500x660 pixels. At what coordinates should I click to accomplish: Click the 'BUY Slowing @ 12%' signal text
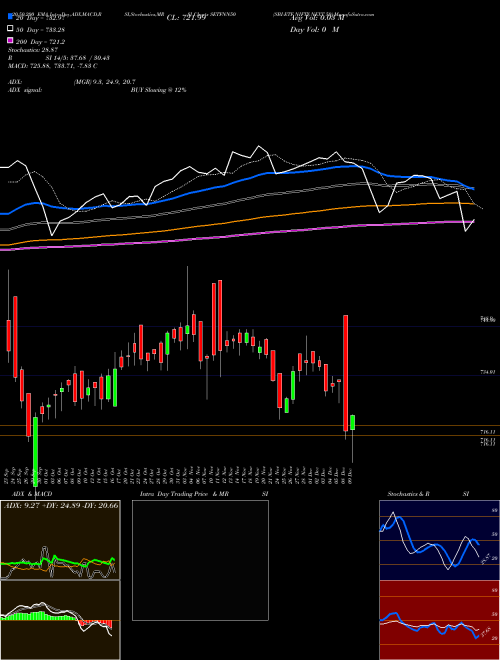158,90
